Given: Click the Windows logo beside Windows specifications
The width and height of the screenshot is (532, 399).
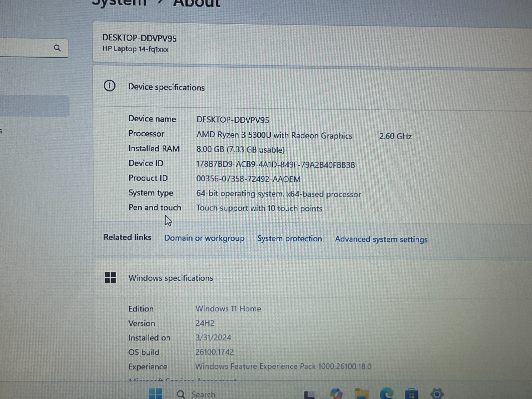Looking at the screenshot, I should point(110,277).
